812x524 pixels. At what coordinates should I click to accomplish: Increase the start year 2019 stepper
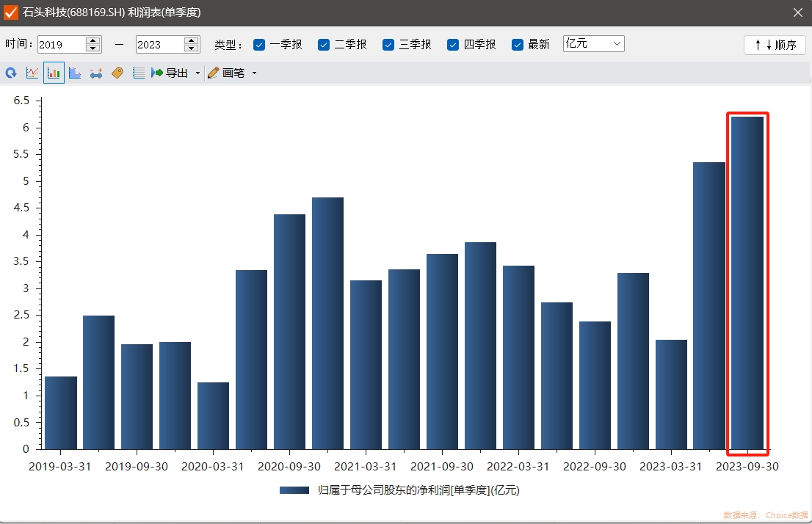coord(93,40)
